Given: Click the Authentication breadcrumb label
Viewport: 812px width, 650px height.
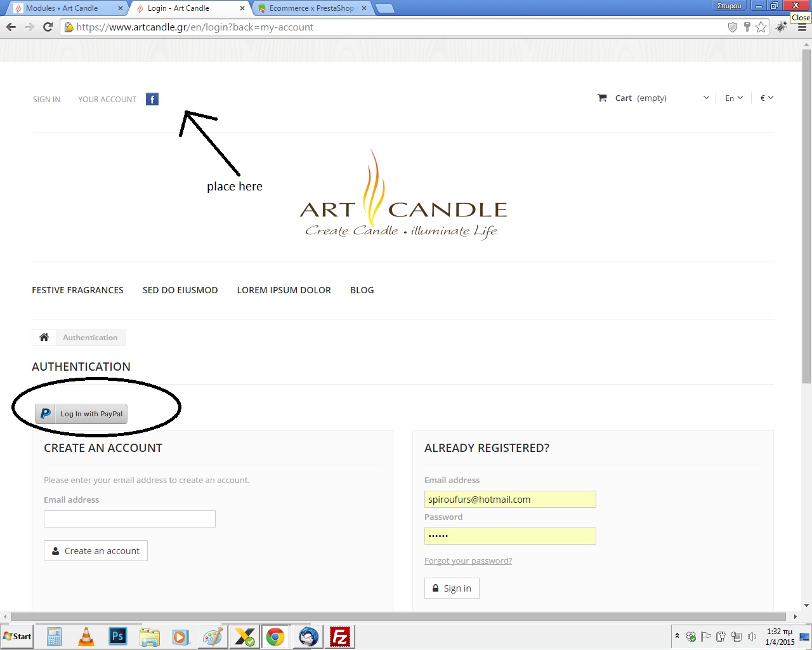Looking at the screenshot, I should pyautogui.click(x=90, y=338).
